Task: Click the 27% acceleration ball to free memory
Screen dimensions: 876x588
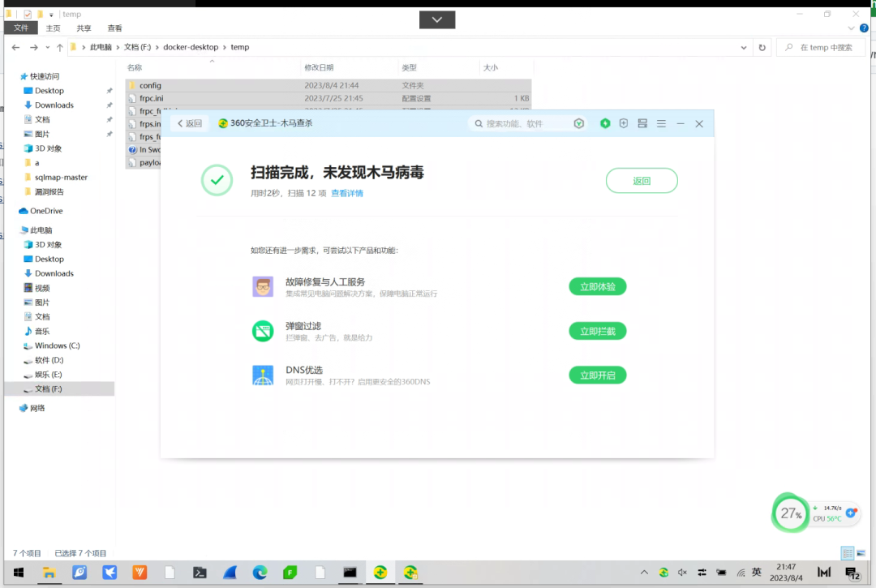Action: pyautogui.click(x=790, y=513)
